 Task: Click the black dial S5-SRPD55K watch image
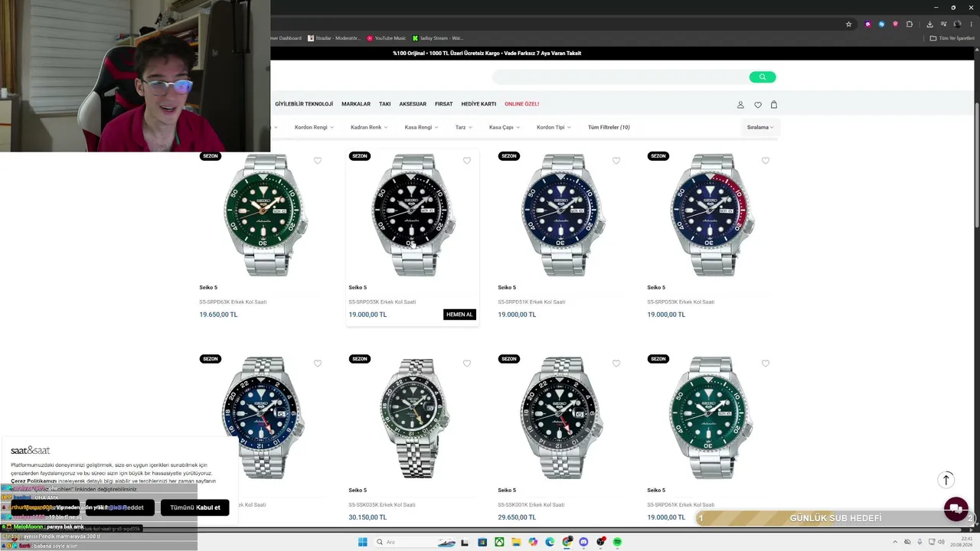click(413, 215)
